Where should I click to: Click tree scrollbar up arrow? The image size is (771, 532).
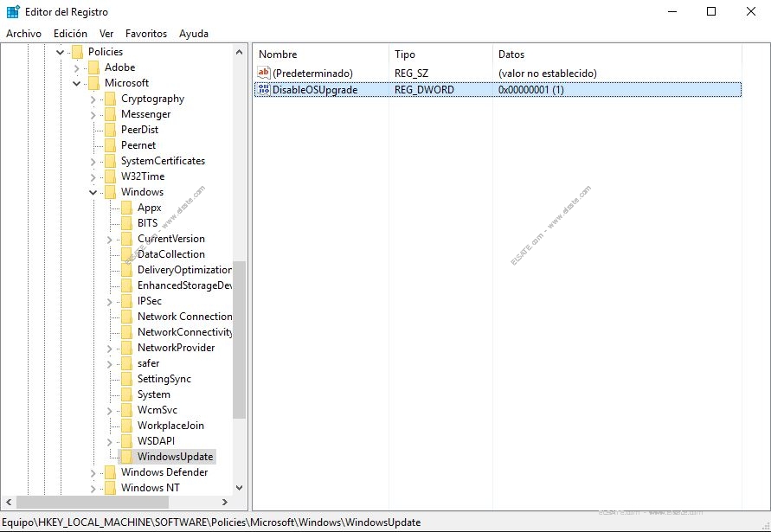[x=240, y=52]
